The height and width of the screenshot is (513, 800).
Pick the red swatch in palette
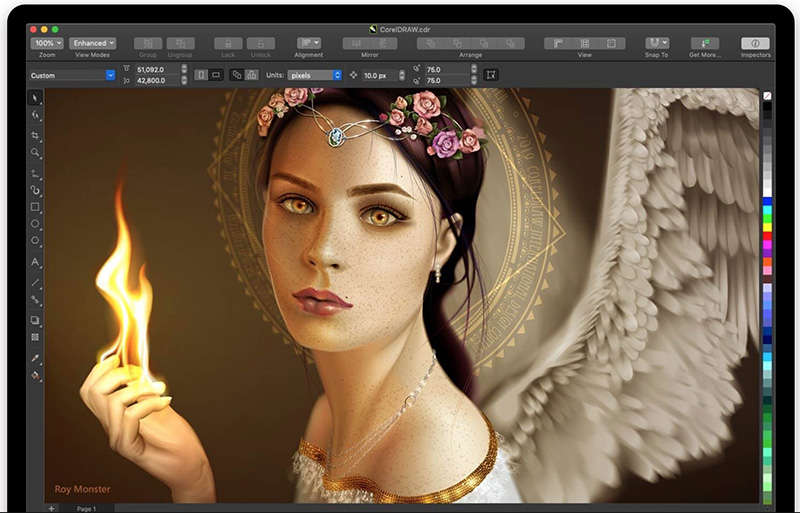click(x=767, y=236)
